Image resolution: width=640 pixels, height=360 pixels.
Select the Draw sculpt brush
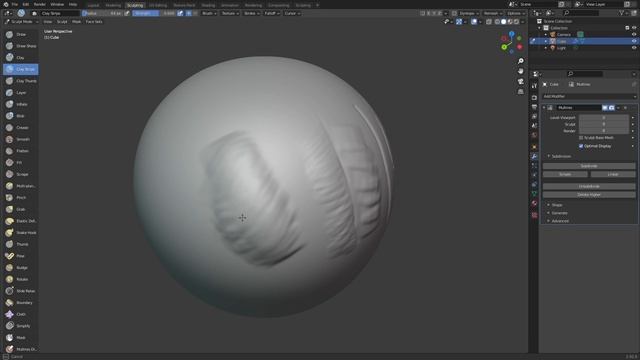point(20,35)
